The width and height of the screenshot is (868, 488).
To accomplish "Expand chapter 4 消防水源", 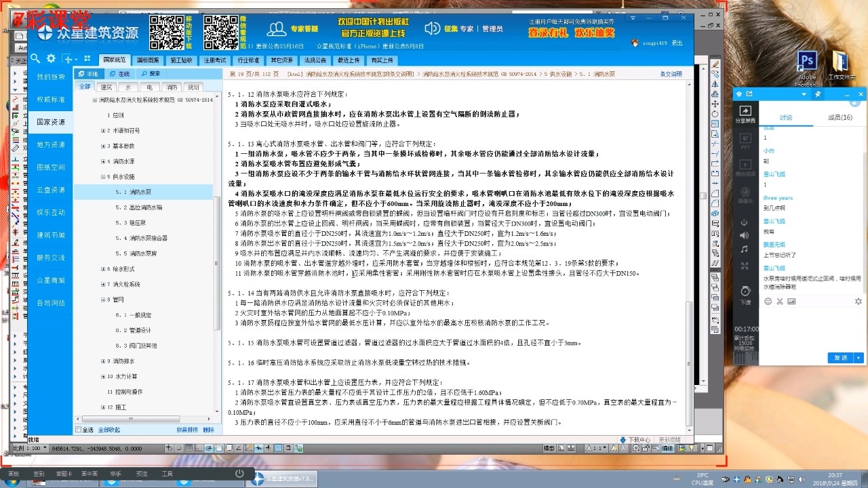I will coord(102,161).
